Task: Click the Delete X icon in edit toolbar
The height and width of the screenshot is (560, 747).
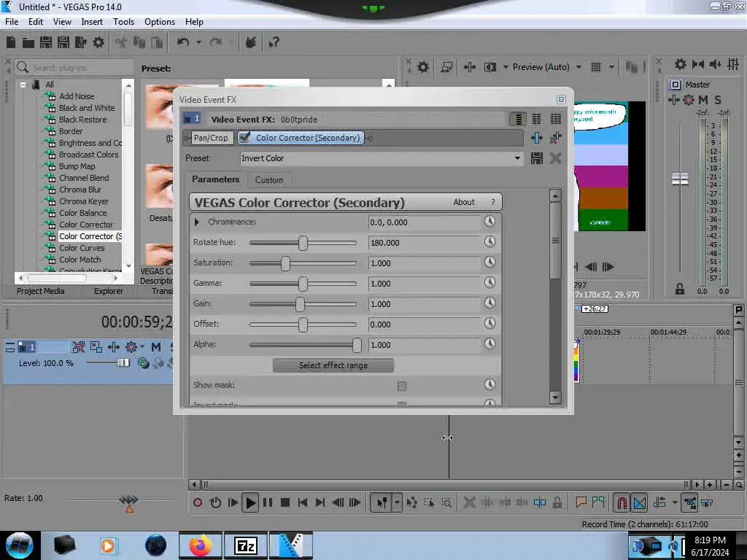Action: click(469, 502)
